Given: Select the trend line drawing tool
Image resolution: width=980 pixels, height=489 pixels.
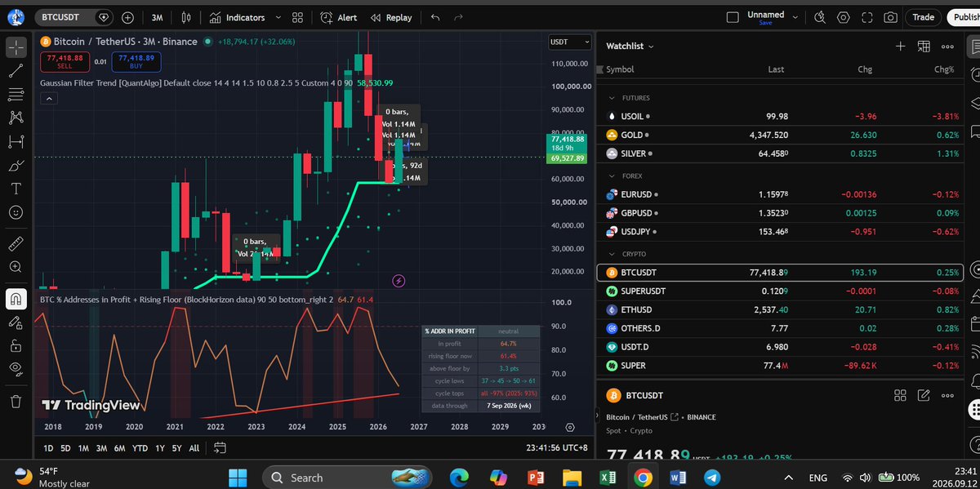Looking at the screenshot, I should coord(16,71).
